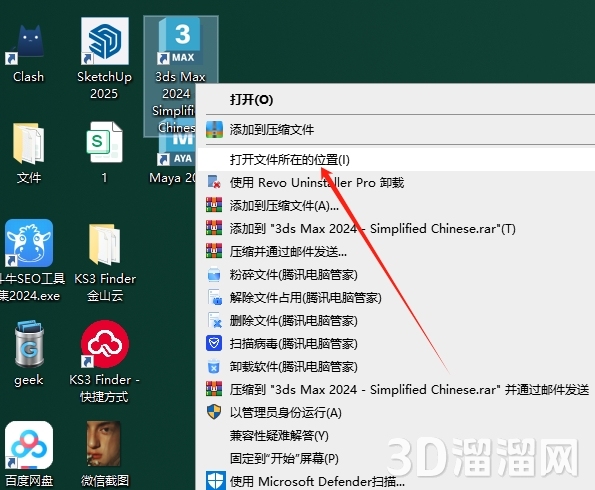Viewport: 595px width, 490px height.
Task: Choose 打开文件所在的位置(I)
Action: pos(396,160)
